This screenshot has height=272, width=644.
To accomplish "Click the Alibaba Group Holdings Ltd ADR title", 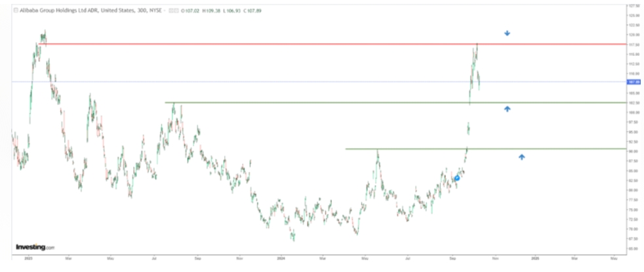I will pos(54,11).
